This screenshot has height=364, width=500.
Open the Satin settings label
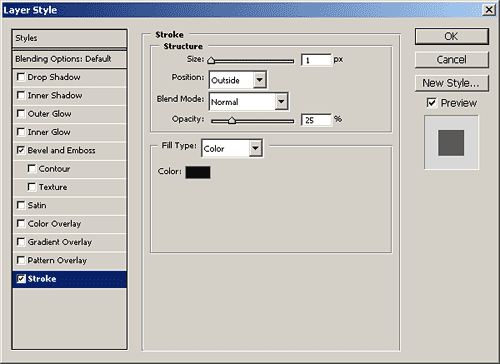click(37, 205)
